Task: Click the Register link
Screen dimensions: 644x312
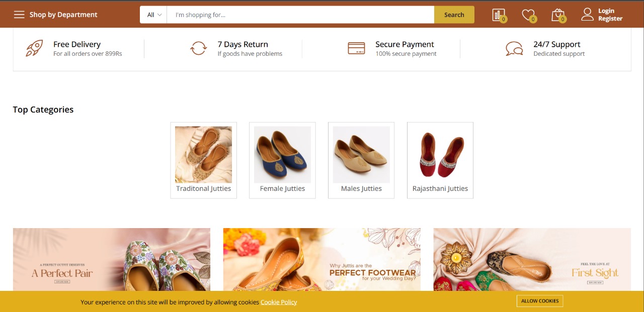Action: point(610,19)
